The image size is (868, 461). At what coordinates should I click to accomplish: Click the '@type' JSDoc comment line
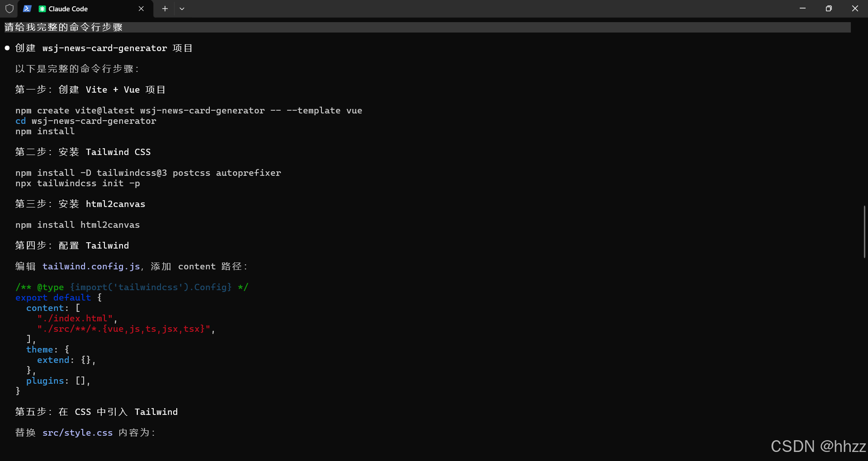(x=132, y=287)
